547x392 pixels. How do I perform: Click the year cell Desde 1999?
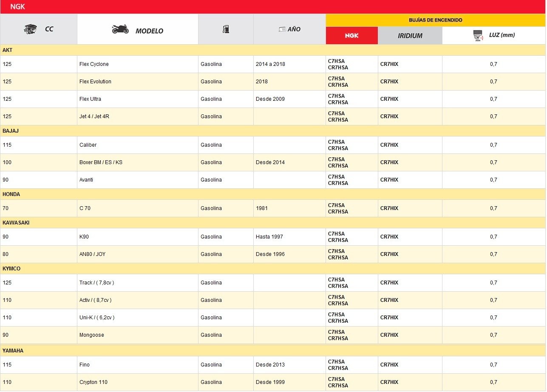(x=290, y=382)
